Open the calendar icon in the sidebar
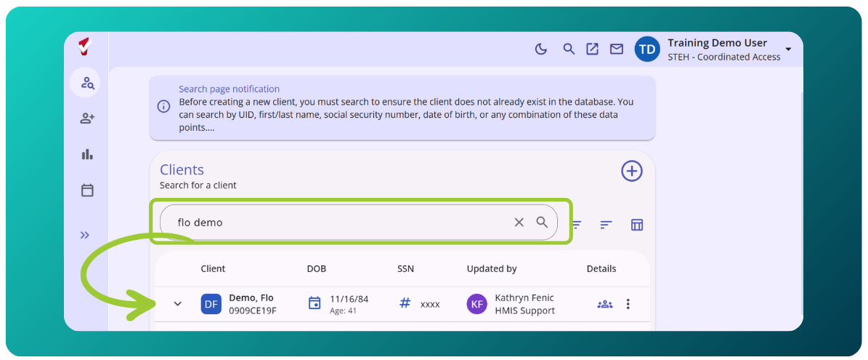 click(x=87, y=190)
